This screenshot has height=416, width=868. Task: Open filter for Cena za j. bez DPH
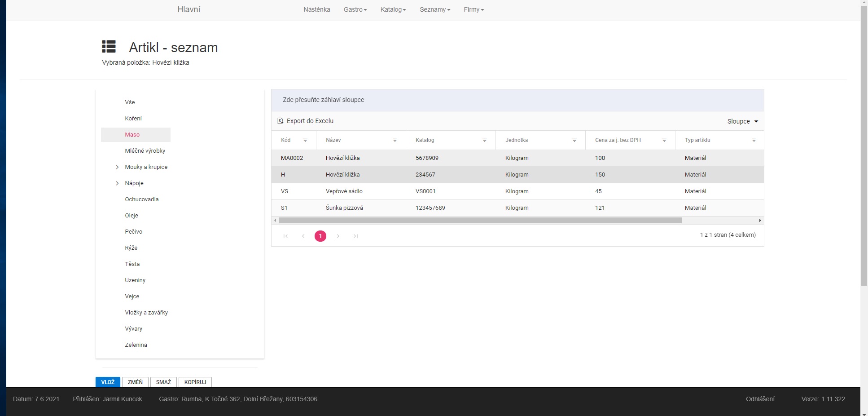pos(664,140)
